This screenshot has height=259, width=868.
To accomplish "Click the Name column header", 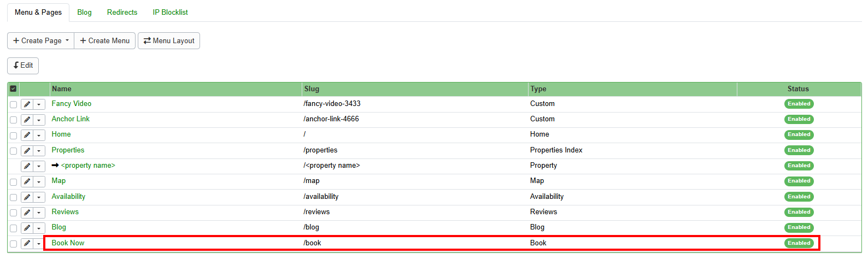I will pyautogui.click(x=176, y=89).
